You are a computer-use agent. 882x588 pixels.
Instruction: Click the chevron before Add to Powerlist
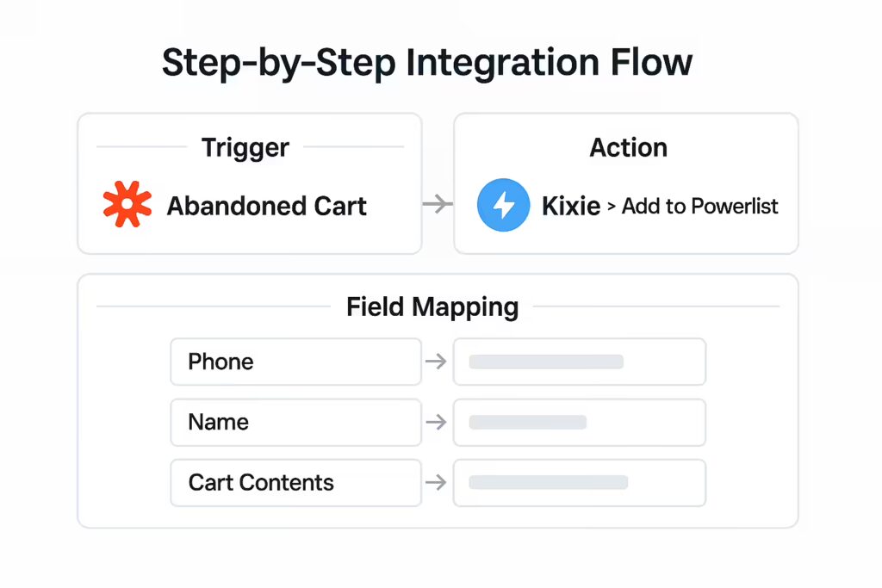(x=612, y=207)
